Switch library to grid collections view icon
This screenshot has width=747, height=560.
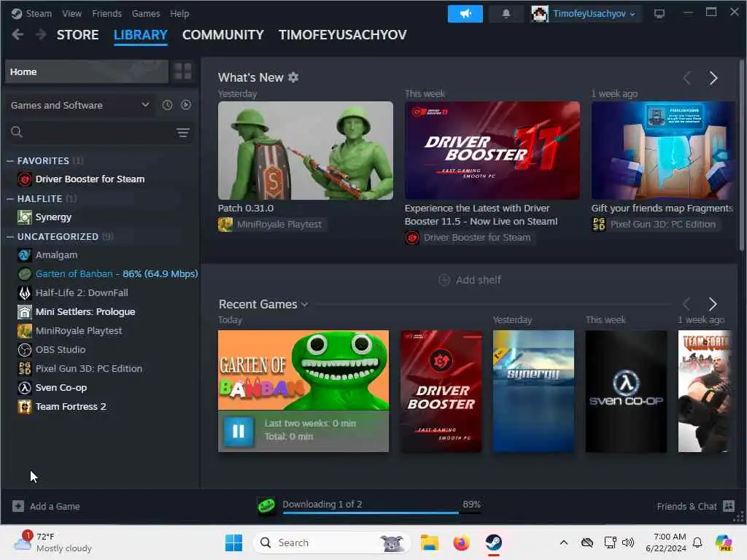pyautogui.click(x=183, y=71)
